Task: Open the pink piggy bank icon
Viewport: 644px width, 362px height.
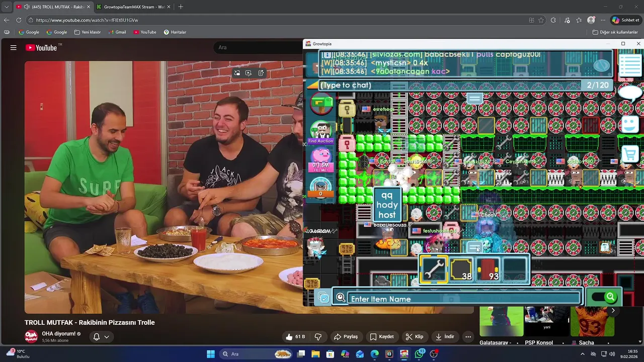Action: 321,160
